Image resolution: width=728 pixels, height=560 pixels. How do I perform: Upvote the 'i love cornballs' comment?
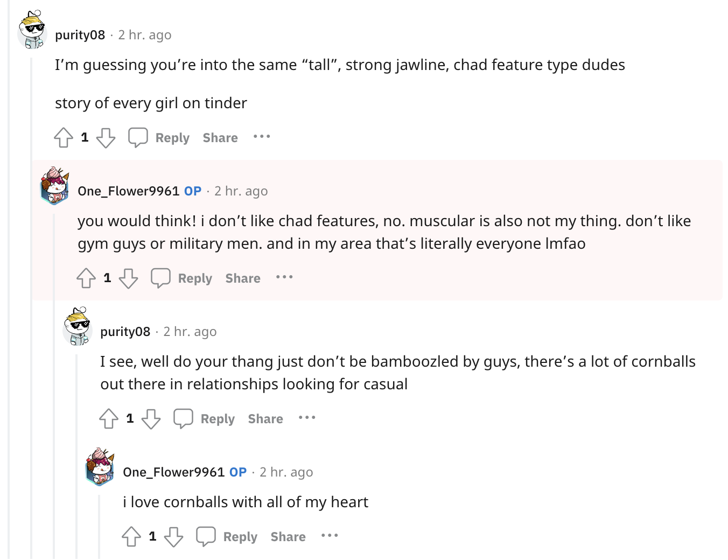click(x=131, y=537)
